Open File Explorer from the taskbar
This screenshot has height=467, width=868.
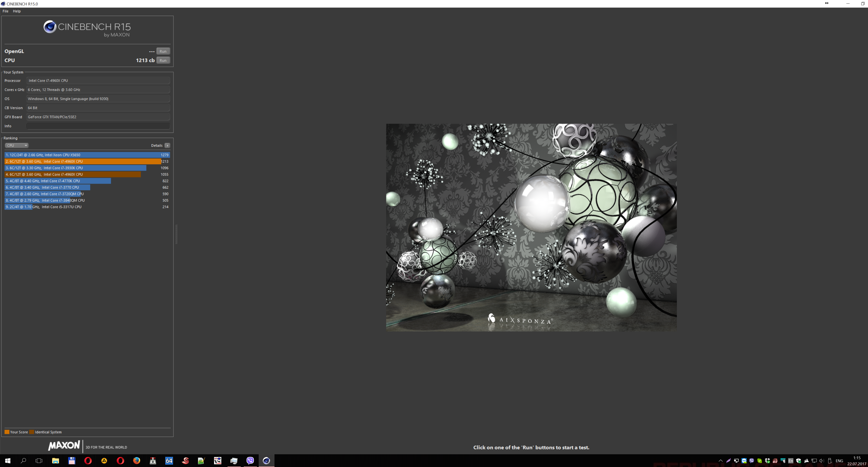[56, 461]
